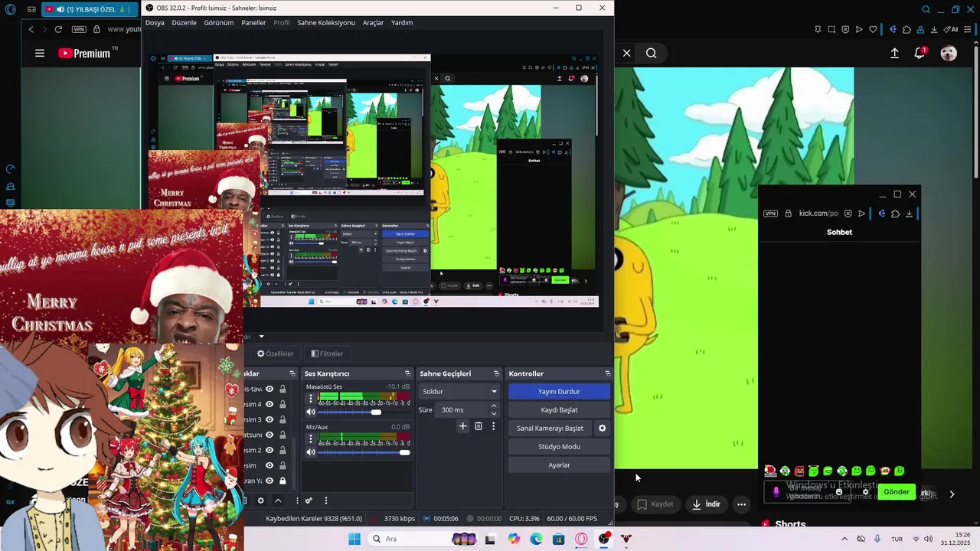This screenshot has height=551, width=980.
Task: Open the Görünüm menu in OBS
Action: (219, 22)
